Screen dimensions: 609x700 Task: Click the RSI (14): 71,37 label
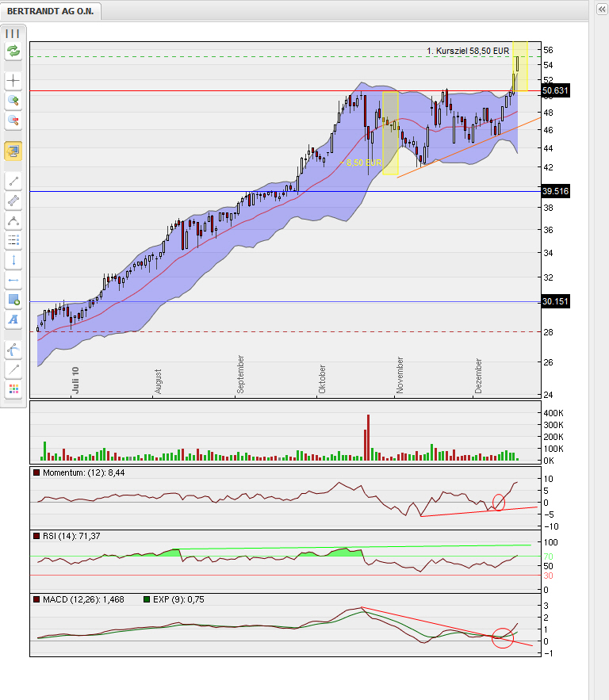click(x=71, y=536)
